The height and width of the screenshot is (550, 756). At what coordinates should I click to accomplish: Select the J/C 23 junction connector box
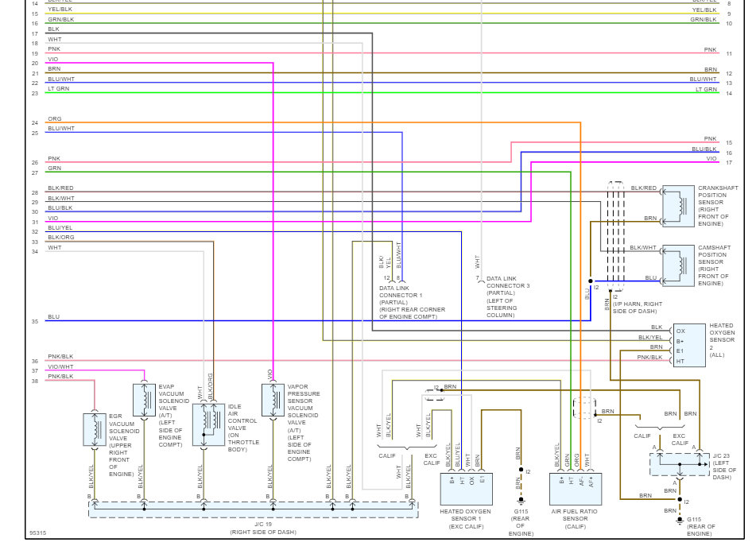(680, 465)
